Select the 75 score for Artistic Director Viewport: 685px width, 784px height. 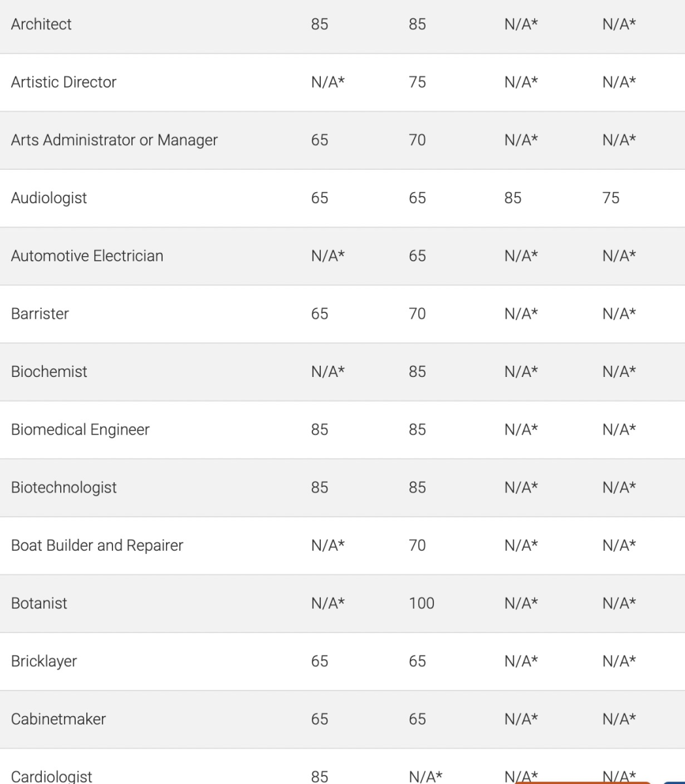coord(417,82)
